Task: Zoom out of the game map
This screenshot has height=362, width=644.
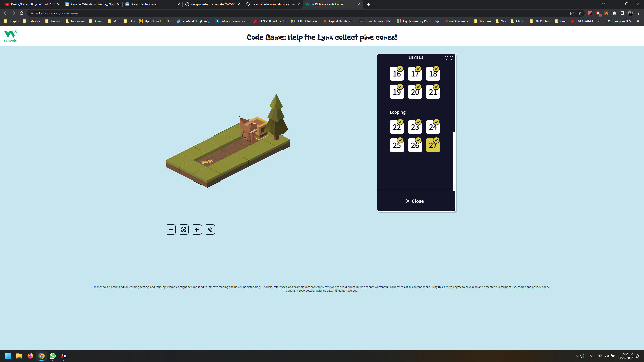Action: tap(171, 229)
